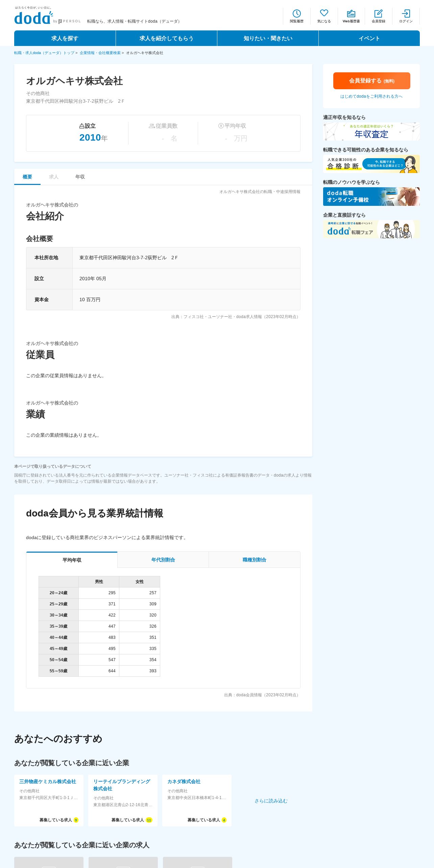The width and height of the screenshot is (434, 868).
Task: Open the 合格診断 banner
Action: coord(371,164)
